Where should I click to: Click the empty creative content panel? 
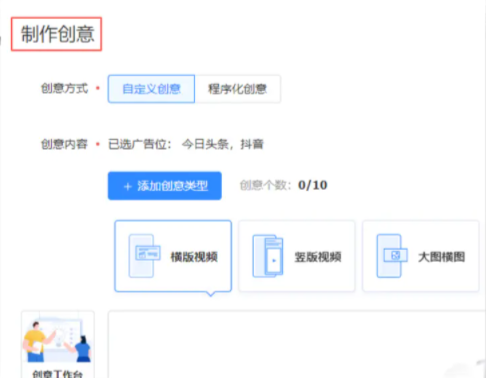point(297,344)
